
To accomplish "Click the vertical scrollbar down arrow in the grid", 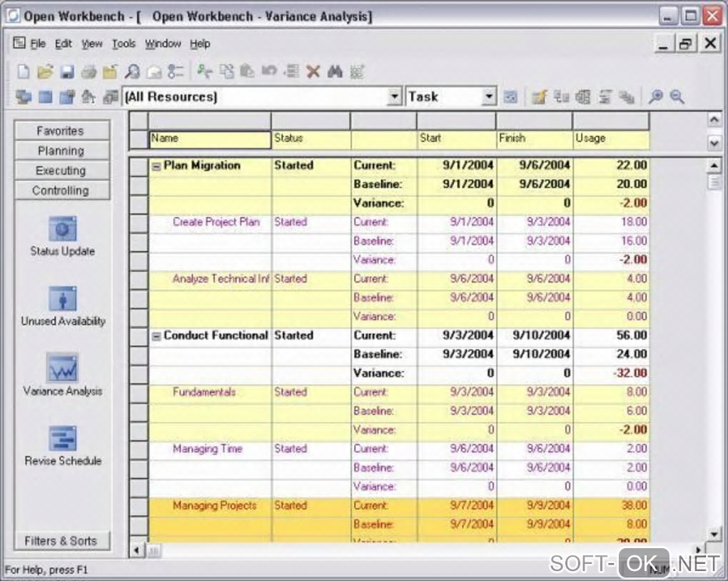I will click(714, 534).
